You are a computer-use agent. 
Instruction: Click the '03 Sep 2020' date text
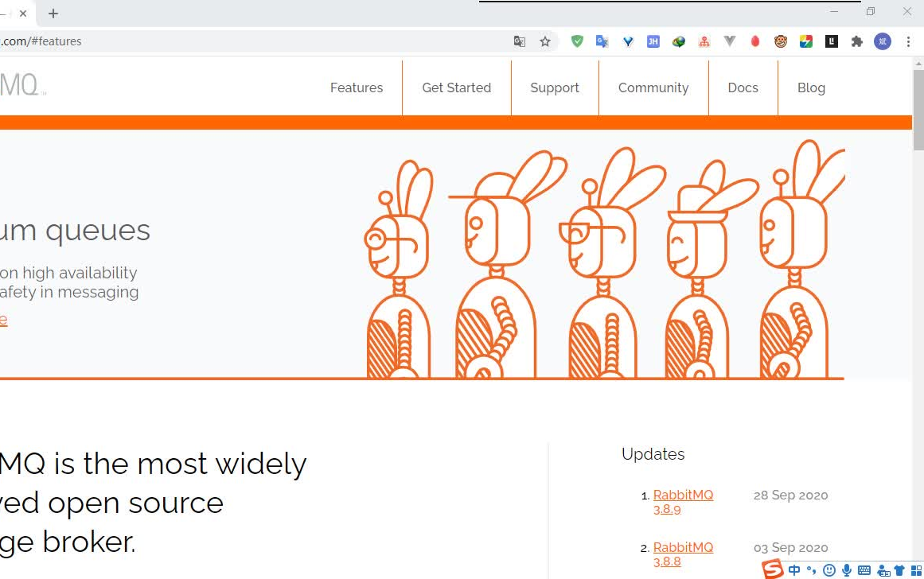click(791, 548)
